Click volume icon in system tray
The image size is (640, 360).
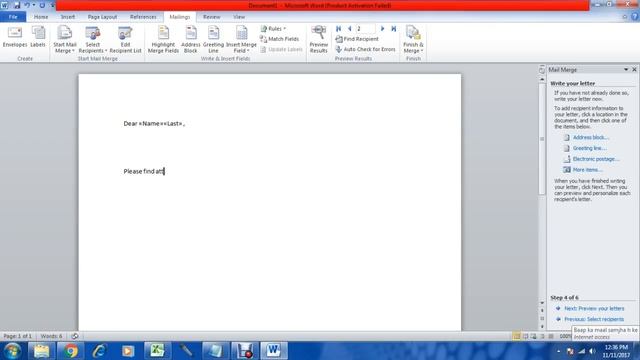pos(592,351)
